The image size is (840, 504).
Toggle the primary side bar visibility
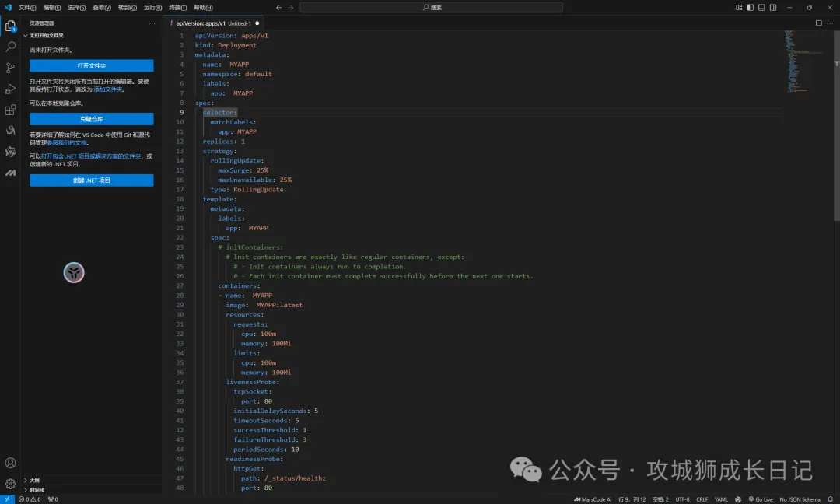[751, 8]
